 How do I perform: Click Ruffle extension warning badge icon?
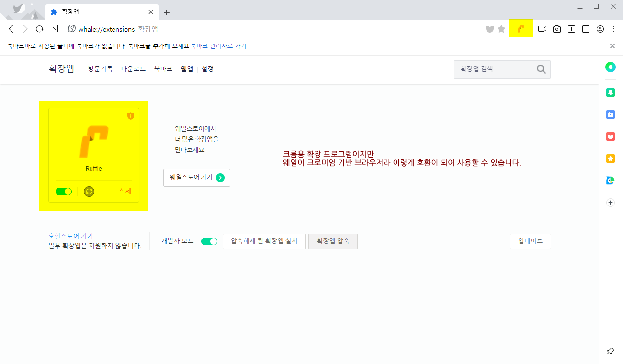pyautogui.click(x=131, y=116)
